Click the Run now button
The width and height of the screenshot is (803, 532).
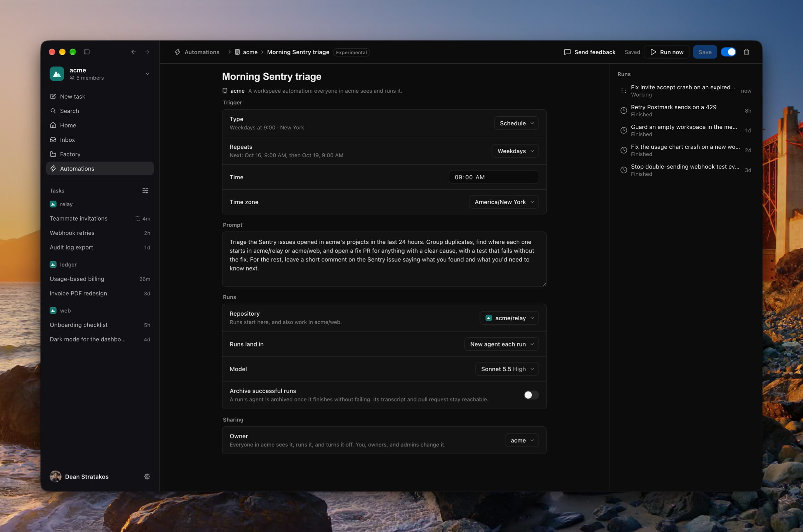click(666, 52)
